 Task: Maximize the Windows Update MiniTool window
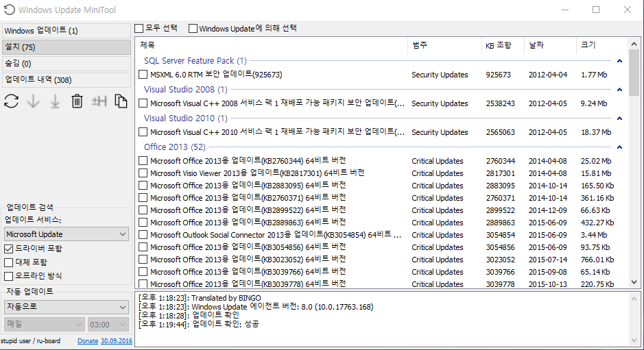596,10
